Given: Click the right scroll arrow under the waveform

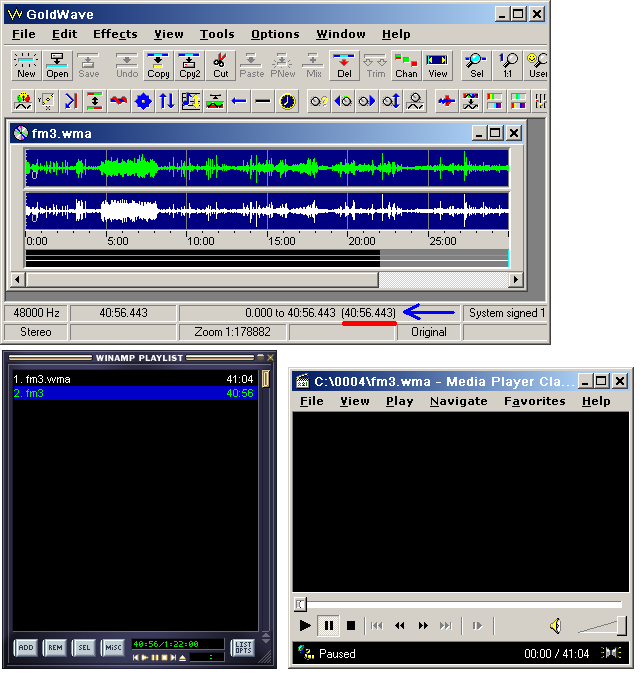Looking at the screenshot, I should pyautogui.click(x=515, y=279).
